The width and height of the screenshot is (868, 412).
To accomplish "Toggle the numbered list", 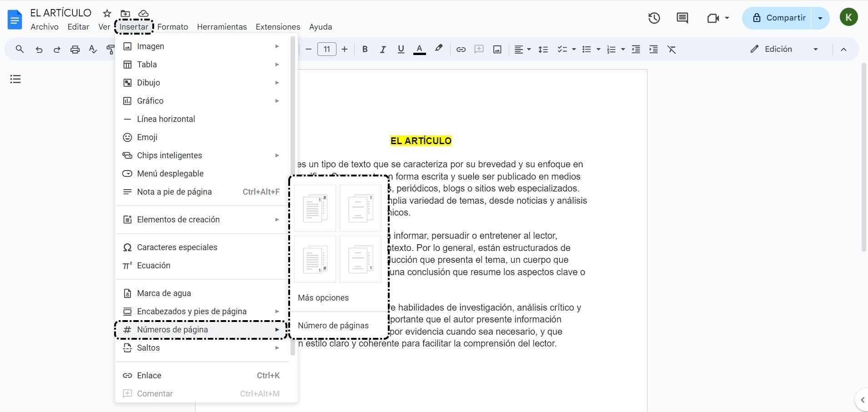I will [612, 49].
